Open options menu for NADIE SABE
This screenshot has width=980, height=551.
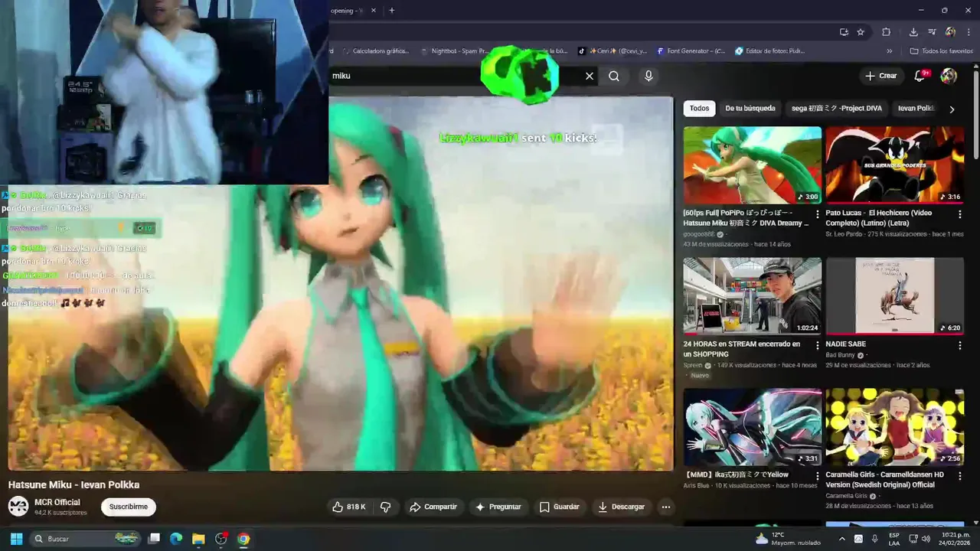[960, 346]
